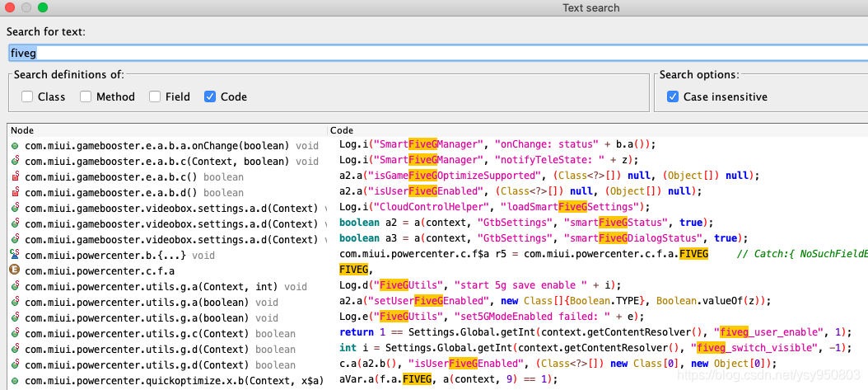Click the Search for text input field
This screenshot has width=868, height=390.
click(x=438, y=53)
